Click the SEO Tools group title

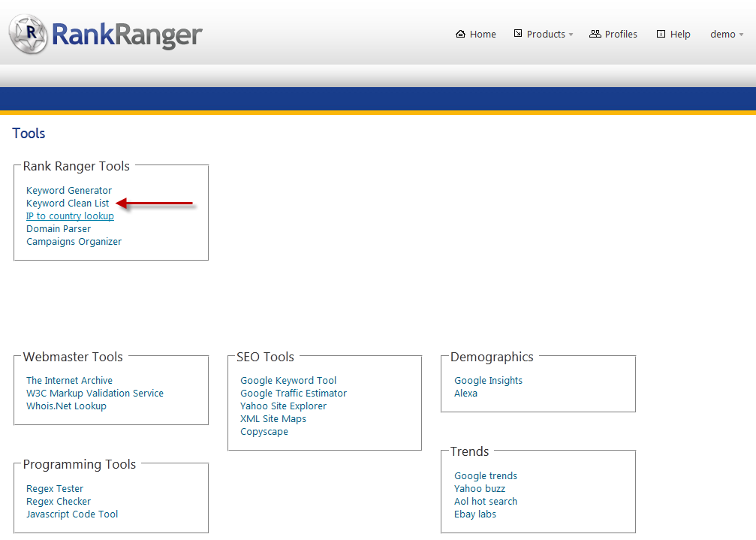point(265,357)
